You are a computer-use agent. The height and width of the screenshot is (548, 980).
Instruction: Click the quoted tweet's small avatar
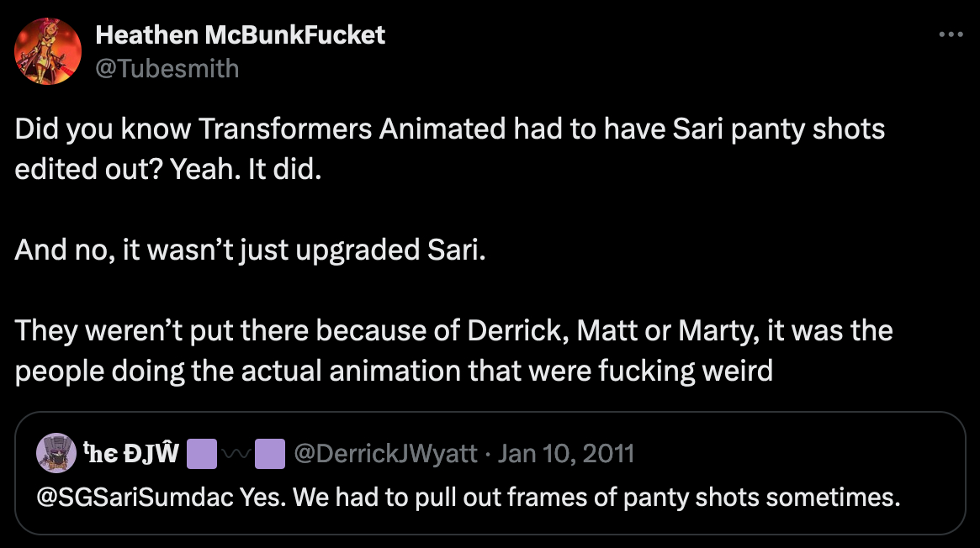click(56, 454)
